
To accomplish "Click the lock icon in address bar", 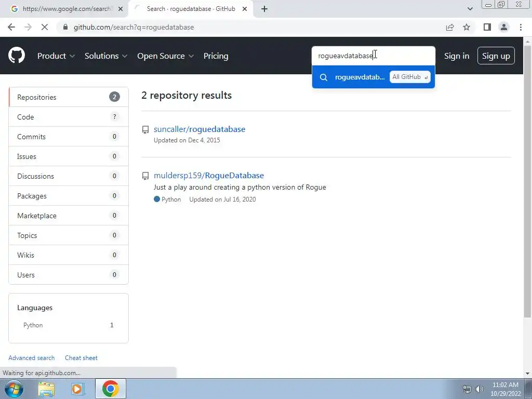I will pyautogui.click(x=65, y=27).
